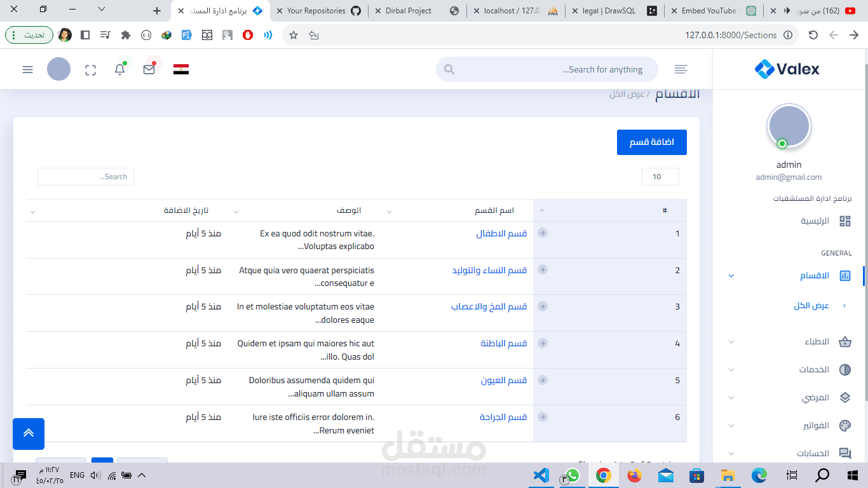Screen dimensions: 868x488
Task: Click the الفواتير palette icon in sidebar
Action: 845,426
